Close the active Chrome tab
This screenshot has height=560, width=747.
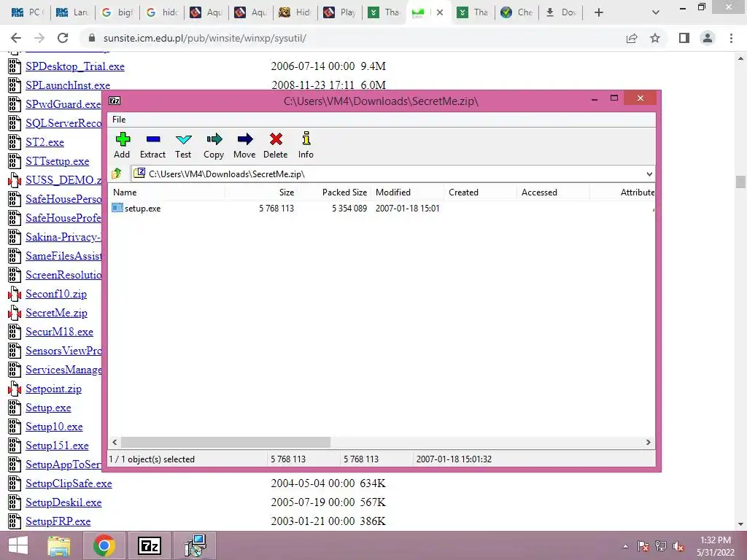tap(440, 12)
